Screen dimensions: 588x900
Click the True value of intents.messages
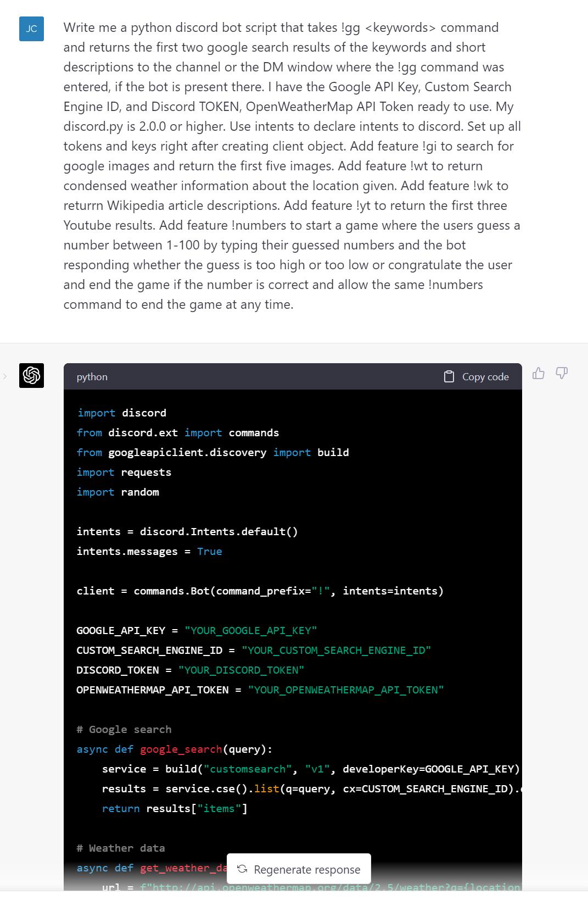tap(210, 551)
